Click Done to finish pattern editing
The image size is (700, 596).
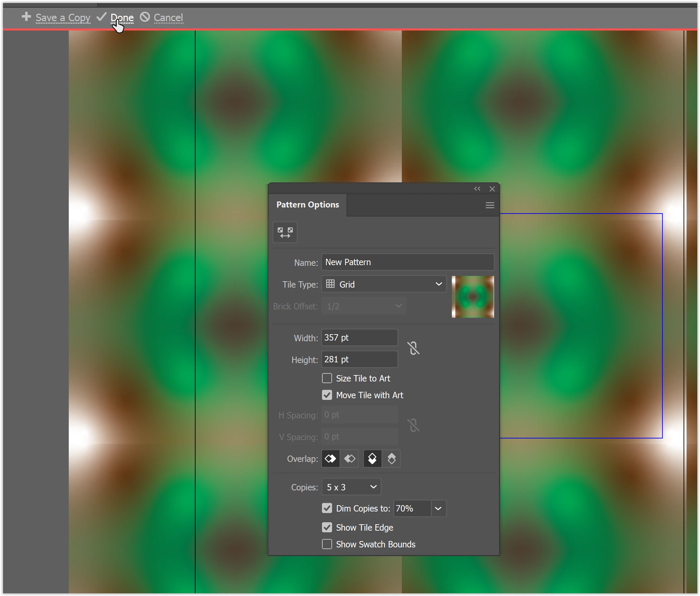coord(122,17)
